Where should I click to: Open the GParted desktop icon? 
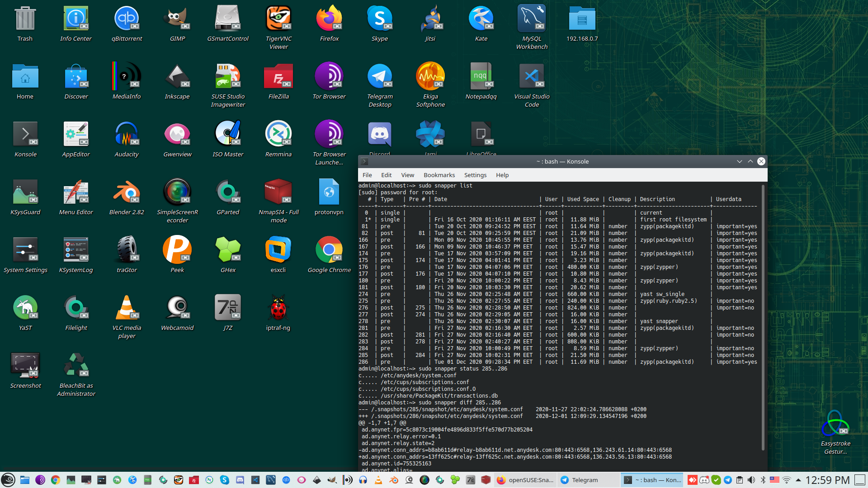(228, 192)
